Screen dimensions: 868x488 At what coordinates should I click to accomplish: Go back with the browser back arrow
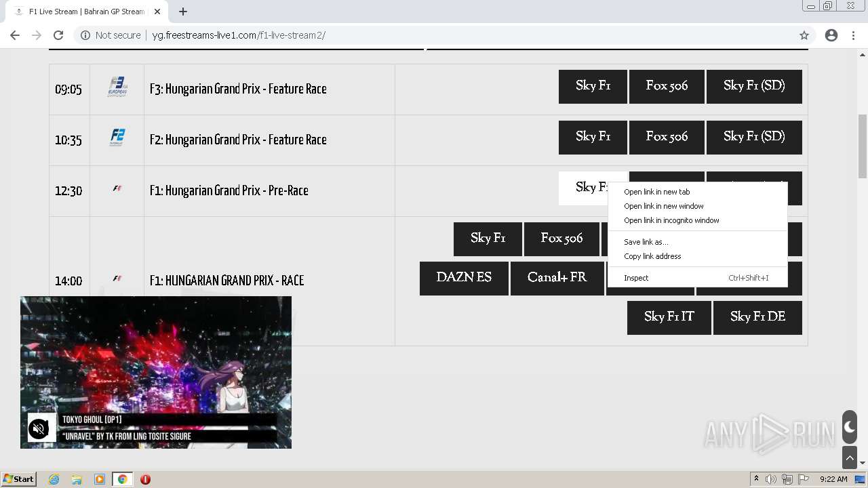point(15,35)
